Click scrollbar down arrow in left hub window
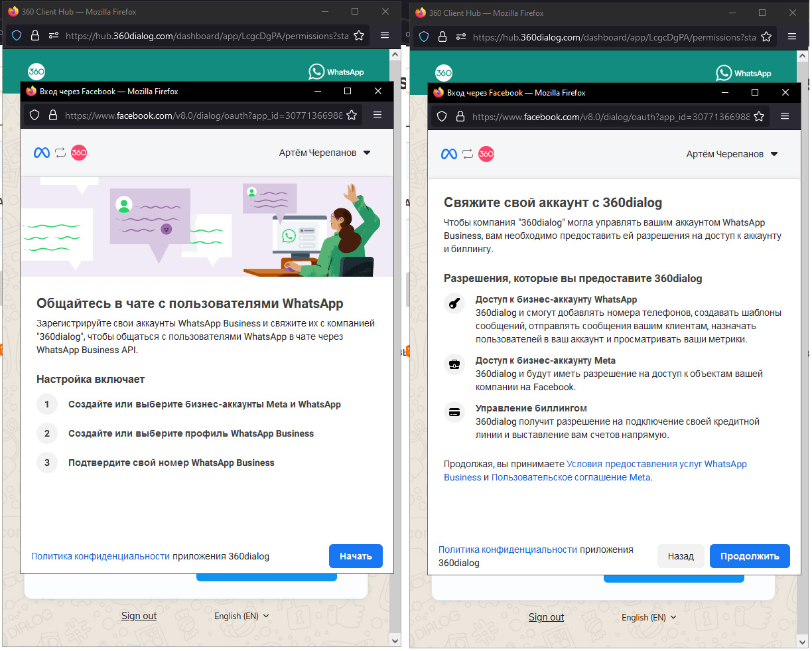 click(x=395, y=641)
